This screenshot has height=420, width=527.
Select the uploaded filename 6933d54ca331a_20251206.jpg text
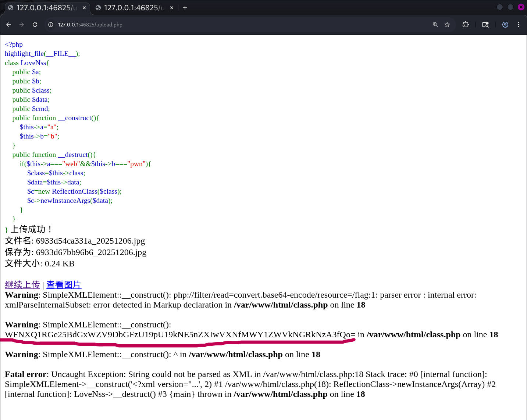pyautogui.click(x=90, y=241)
